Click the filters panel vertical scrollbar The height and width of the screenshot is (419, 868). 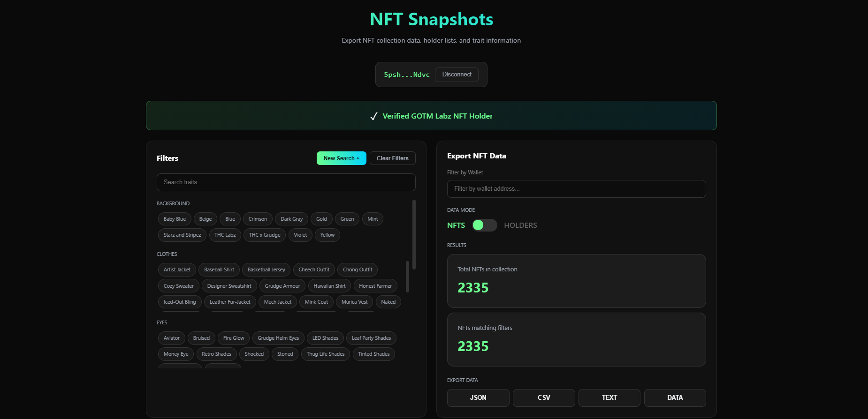click(x=414, y=234)
